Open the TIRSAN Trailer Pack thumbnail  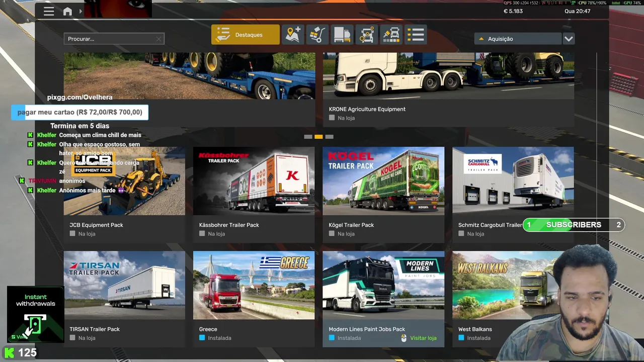[x=124, y=285]
